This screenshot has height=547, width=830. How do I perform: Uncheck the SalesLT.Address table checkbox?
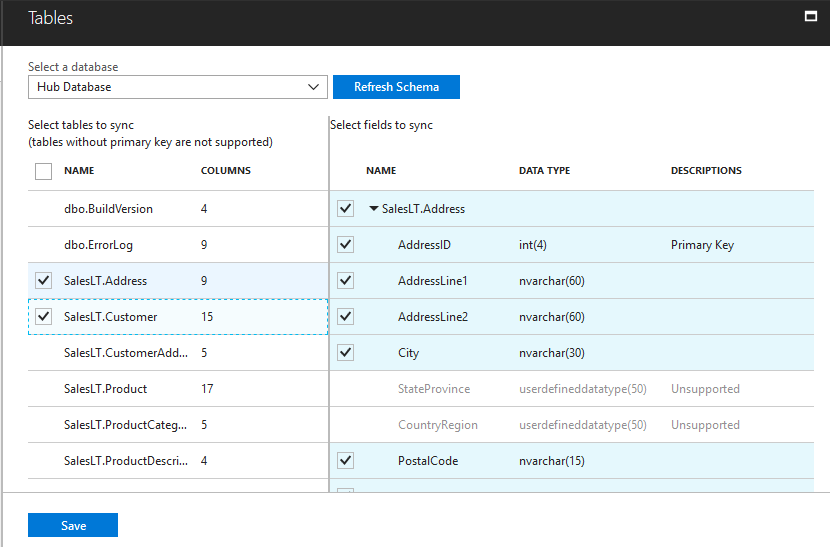(43, 281)
